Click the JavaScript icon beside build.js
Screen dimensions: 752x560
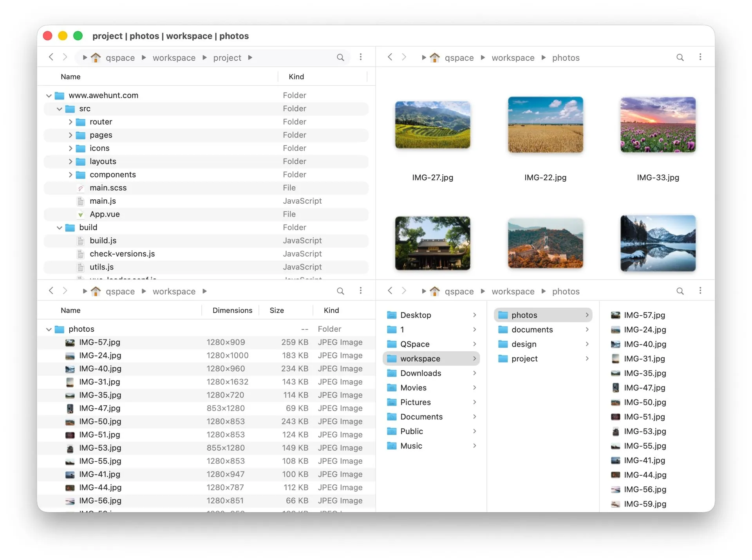pyautogui.click(x=81, y=240)
